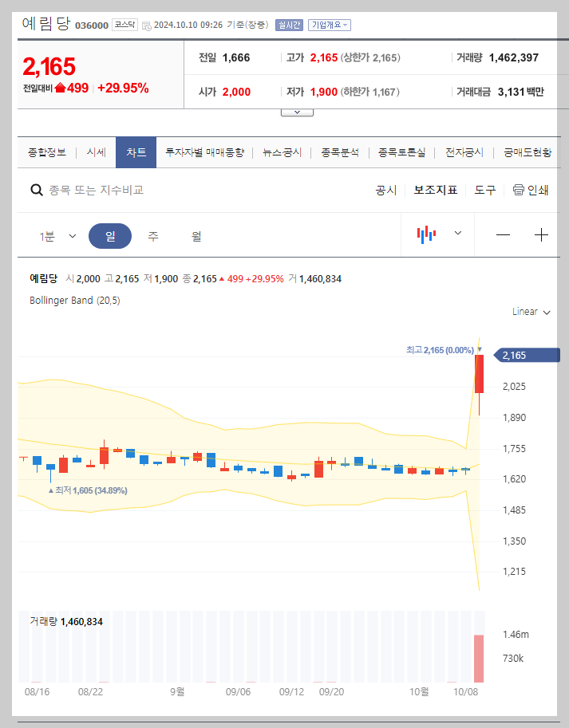Click the search magnifier icon
The height and width of the screenshot is (728, 569).
(37, 190)
